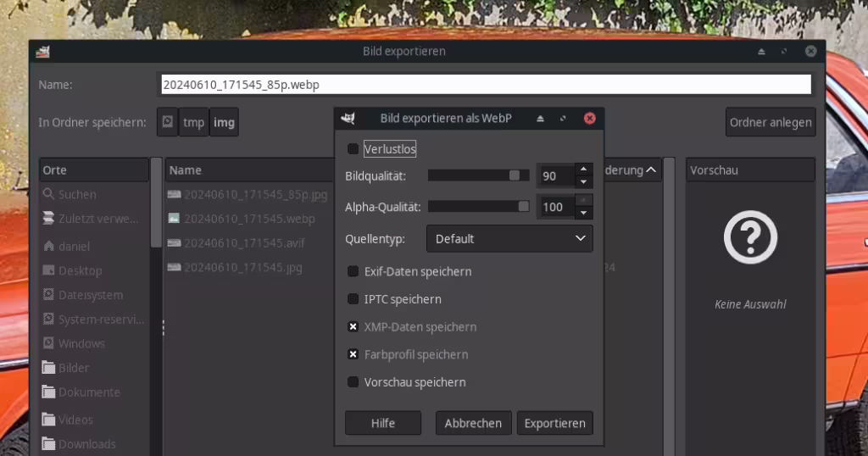The image size is (868, 456).
Task: Adjust the Bildqualität slider
Action: coord(478,175)
